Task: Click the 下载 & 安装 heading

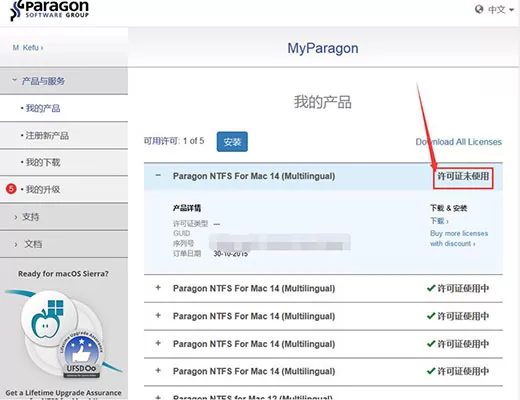Action: [448, 208]
